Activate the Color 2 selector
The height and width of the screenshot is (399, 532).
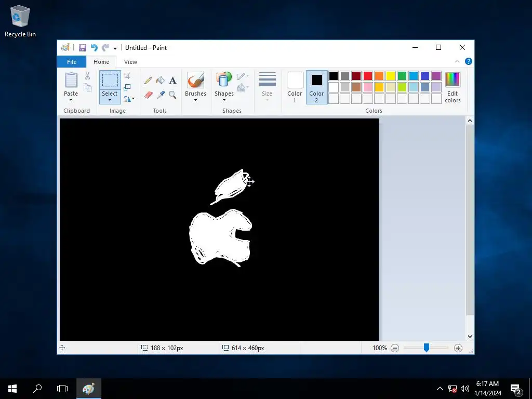pos(316,87)
